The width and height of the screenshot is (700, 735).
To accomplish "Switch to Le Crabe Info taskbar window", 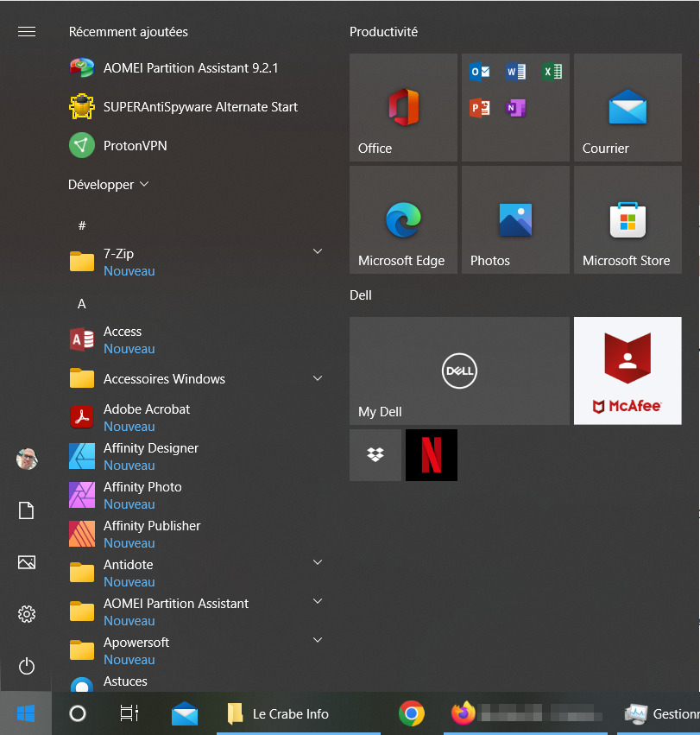I will (299, 713).
